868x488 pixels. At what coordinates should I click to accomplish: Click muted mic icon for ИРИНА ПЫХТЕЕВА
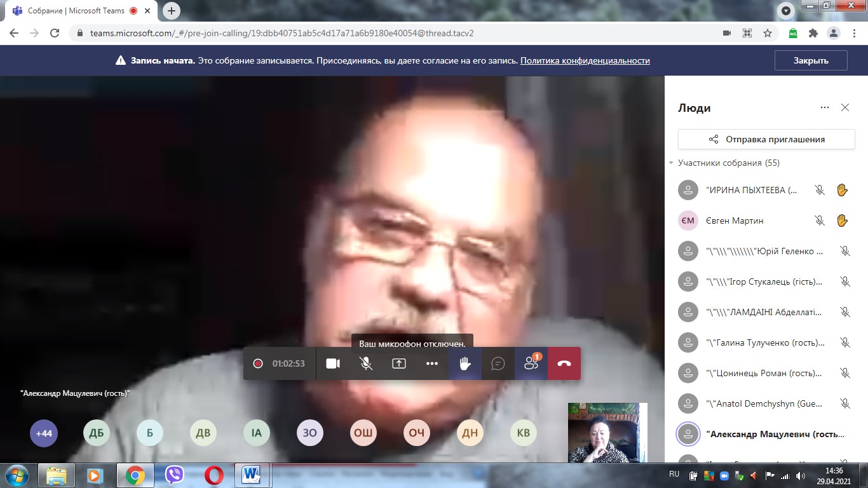click(x=820, y=190)
